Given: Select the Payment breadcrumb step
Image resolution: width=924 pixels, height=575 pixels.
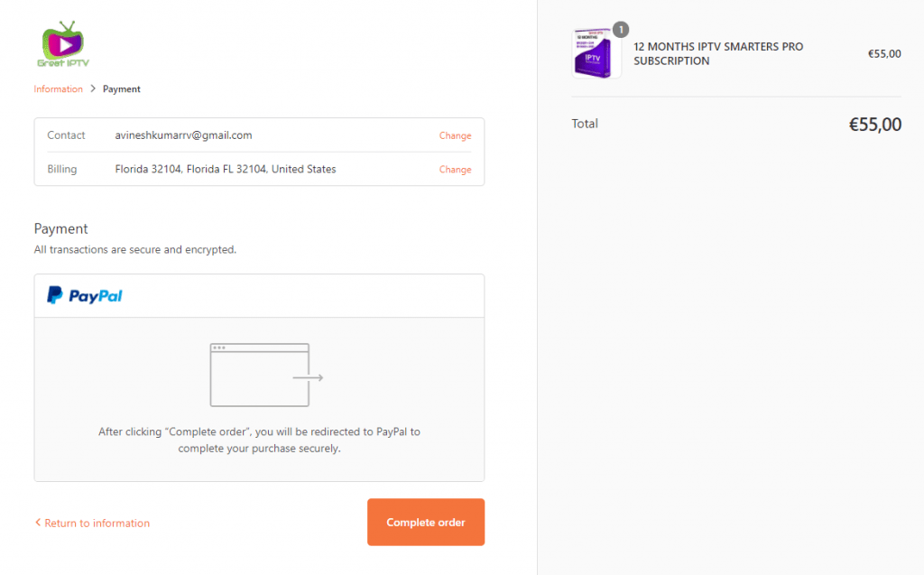Looking at the screenshot, I should [122, 89].
